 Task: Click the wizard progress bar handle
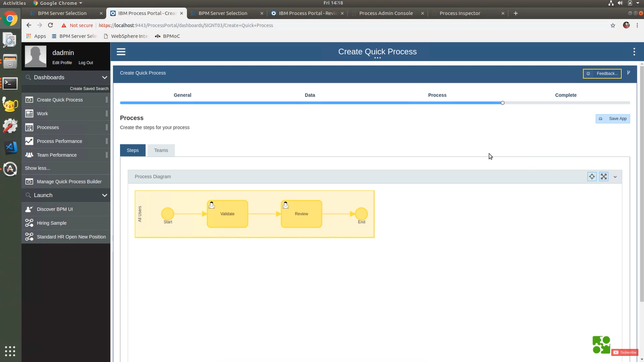502,103
